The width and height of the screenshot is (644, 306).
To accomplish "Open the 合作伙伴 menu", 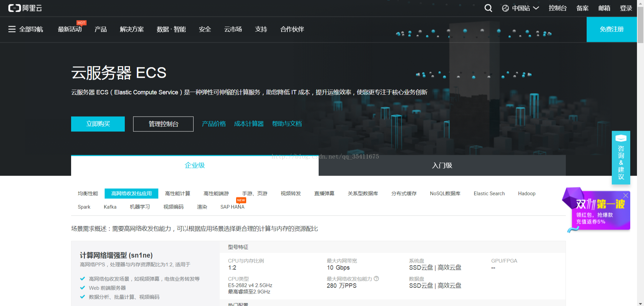I will [x=292, y=29].
